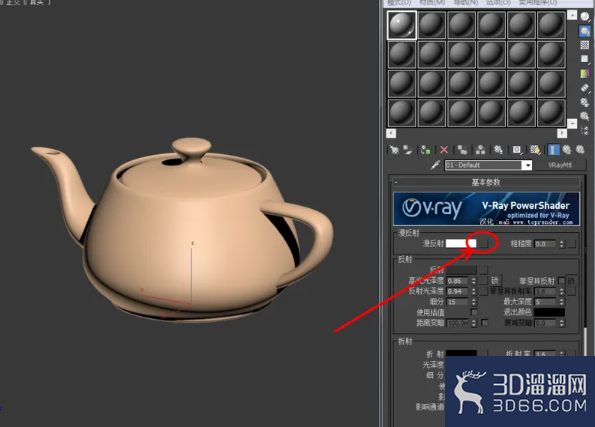Image resolution: width=595 pixels, height=427 pixels.
Task: Click sample slots scroll up arrow
Action: 572,15
